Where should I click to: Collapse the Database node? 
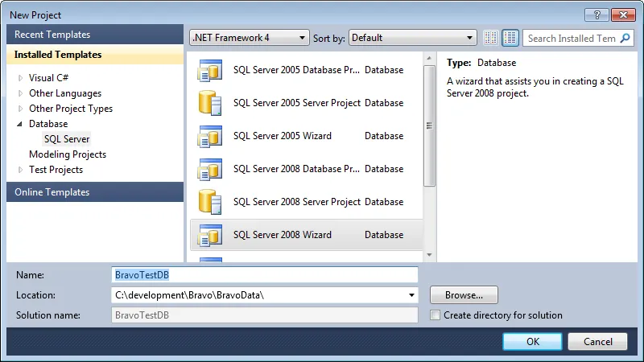pyautogui.click(x=19, y=124)
